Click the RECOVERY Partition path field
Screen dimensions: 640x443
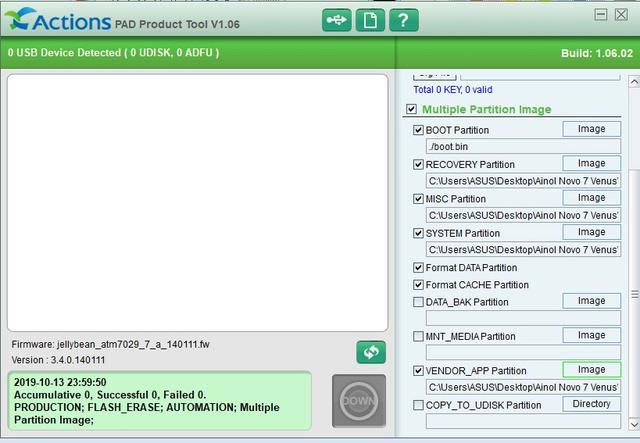523,180
